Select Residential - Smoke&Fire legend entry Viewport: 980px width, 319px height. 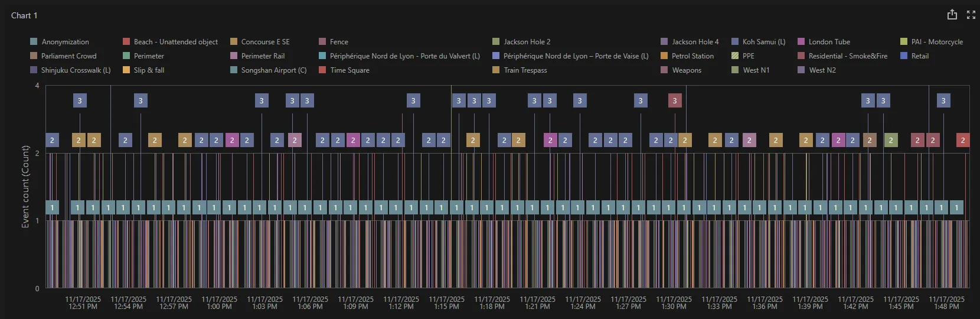click(x=842, y=56)
